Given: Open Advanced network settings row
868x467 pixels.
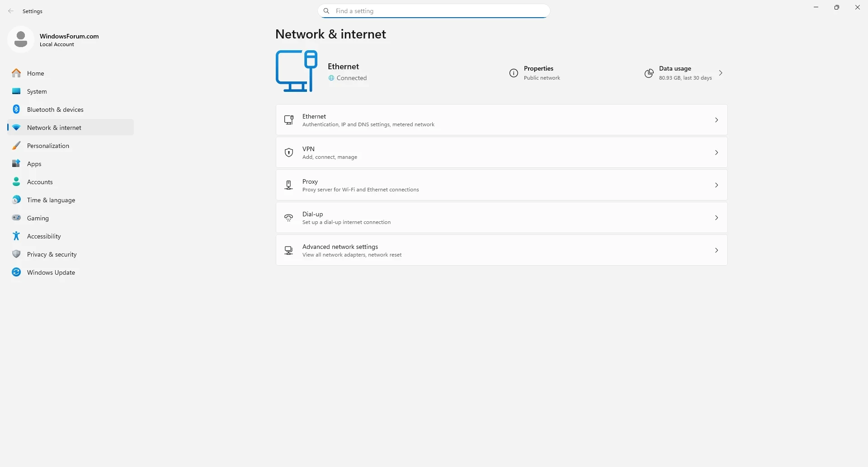Looking at the screenshot, I should tap(502, 250).
